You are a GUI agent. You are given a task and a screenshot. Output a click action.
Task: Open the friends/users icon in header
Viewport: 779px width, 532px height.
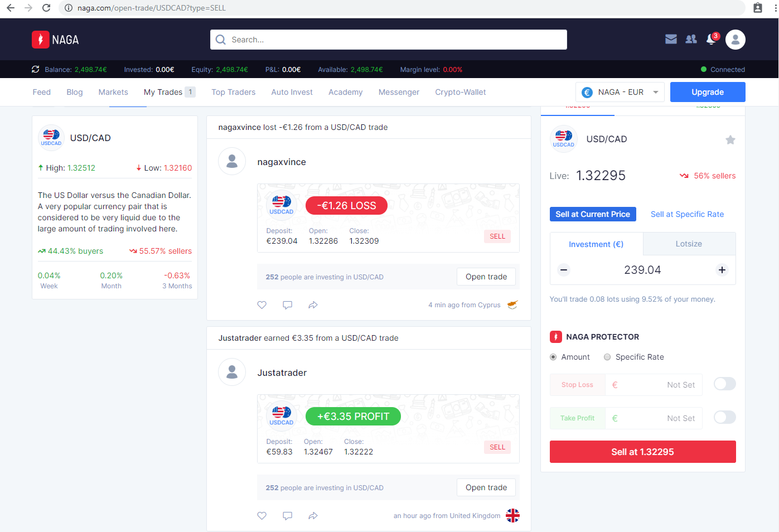point(691,39)
